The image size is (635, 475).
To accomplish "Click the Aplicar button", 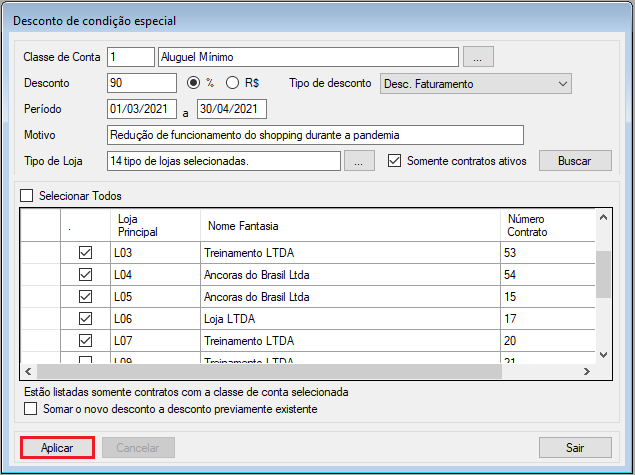I will 57,447.
